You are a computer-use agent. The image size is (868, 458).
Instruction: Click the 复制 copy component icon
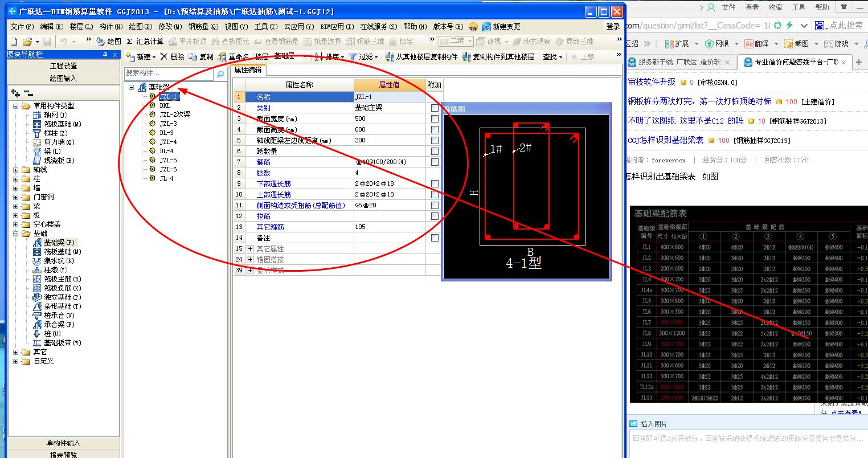(x=193, y=56)
